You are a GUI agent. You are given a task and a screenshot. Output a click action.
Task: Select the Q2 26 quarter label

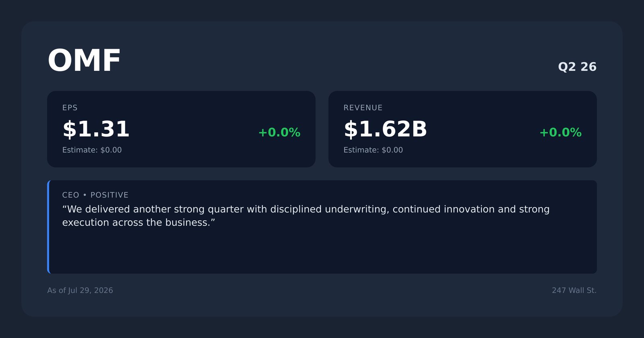coord(577,67)
